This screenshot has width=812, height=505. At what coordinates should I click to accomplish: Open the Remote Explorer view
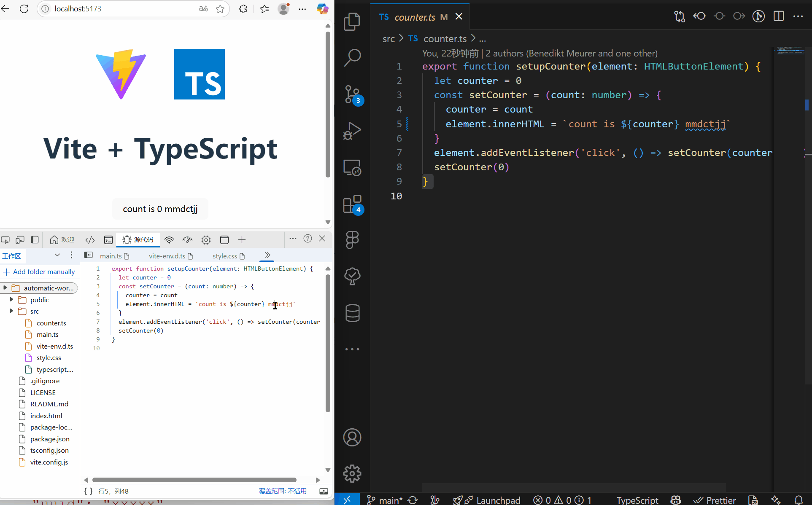(352, 167)
